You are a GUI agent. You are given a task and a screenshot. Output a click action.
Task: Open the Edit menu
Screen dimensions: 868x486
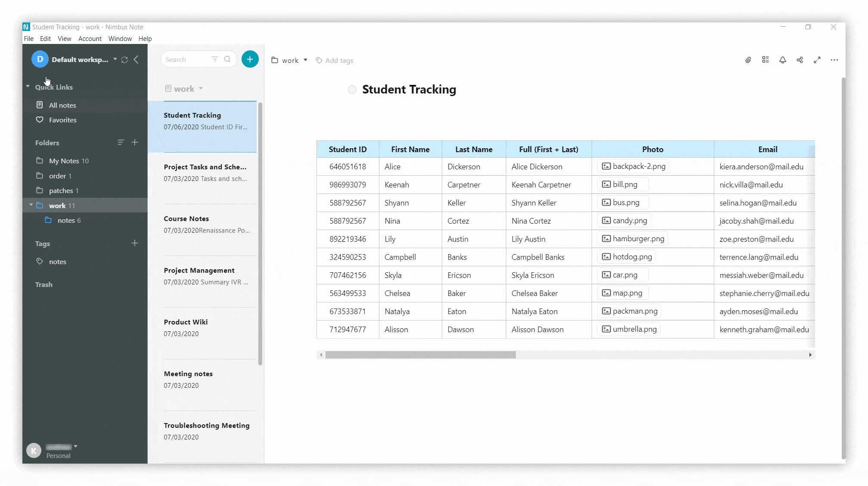[x=45, y=38]
